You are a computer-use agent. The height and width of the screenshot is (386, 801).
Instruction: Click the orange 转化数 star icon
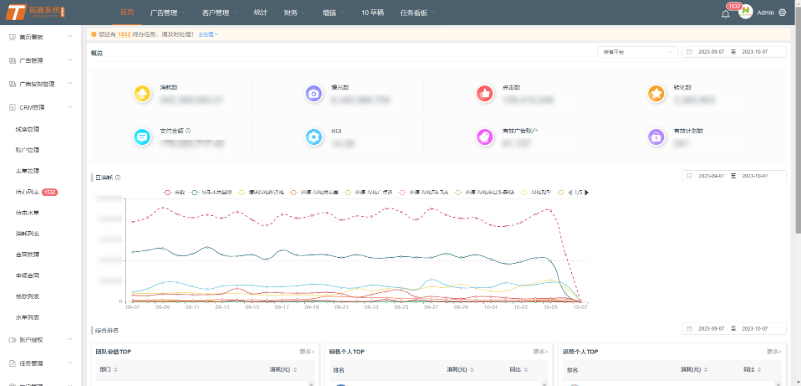[x=656, y=93]
